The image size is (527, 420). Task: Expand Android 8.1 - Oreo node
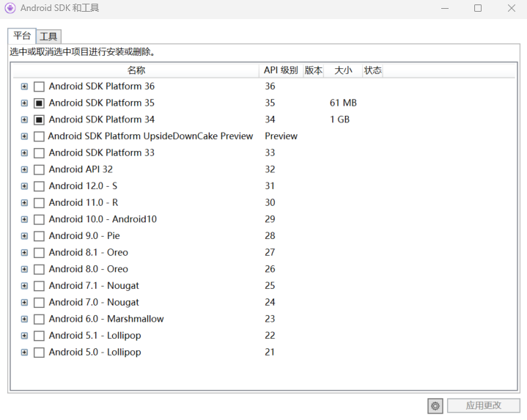(x=24, y=253)
